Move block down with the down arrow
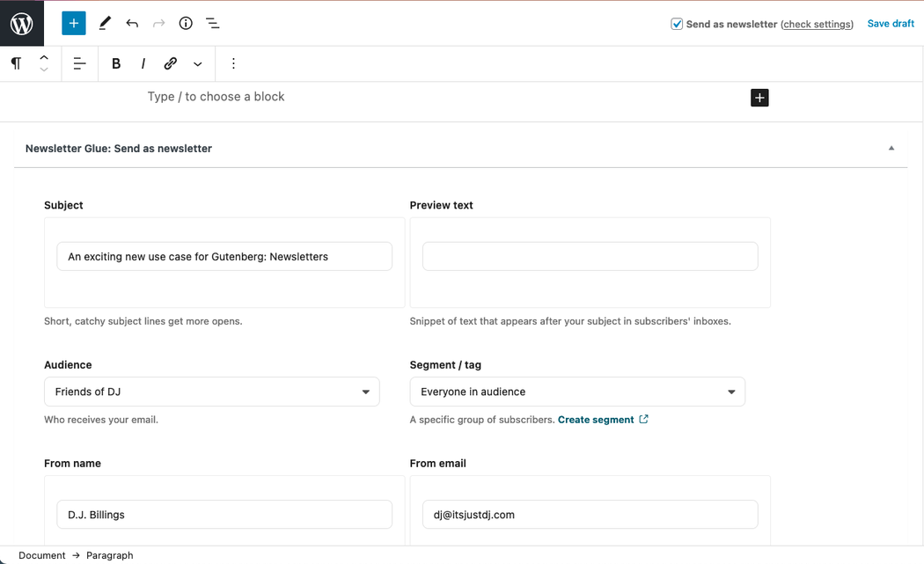The width and height of the screenshot is (924, 564). point(44,70)
